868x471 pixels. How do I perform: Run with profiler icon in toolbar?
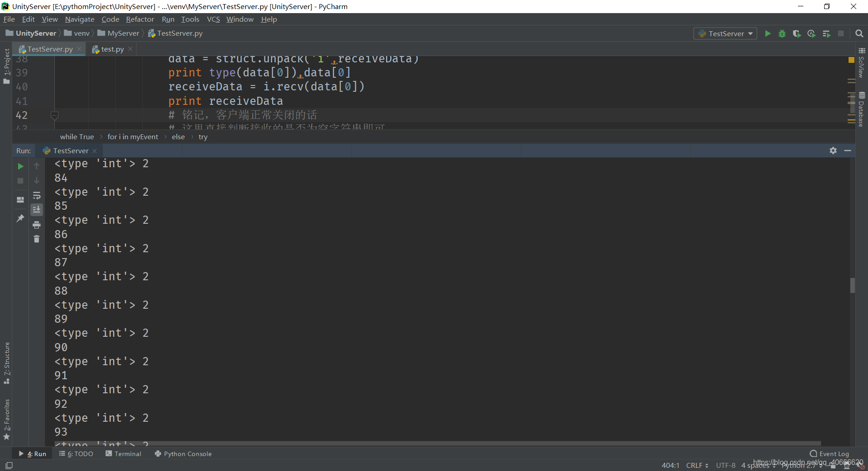(x=811, y=33)
